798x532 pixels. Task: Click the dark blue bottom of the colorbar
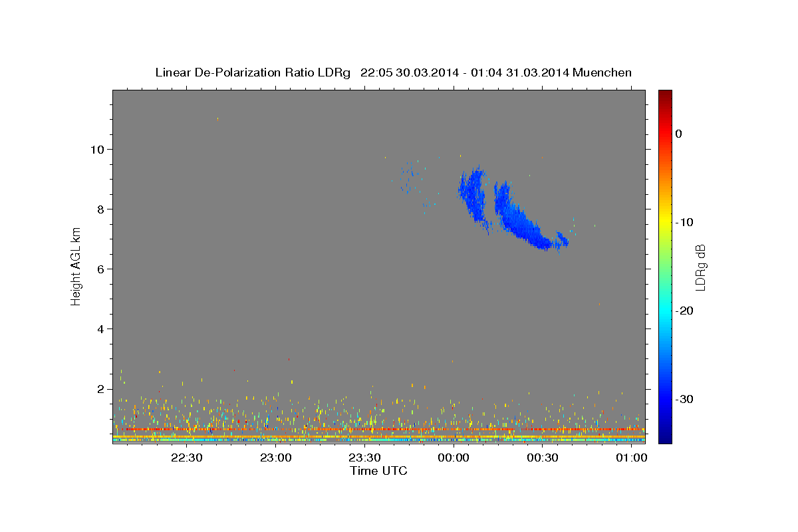(665, 437)
